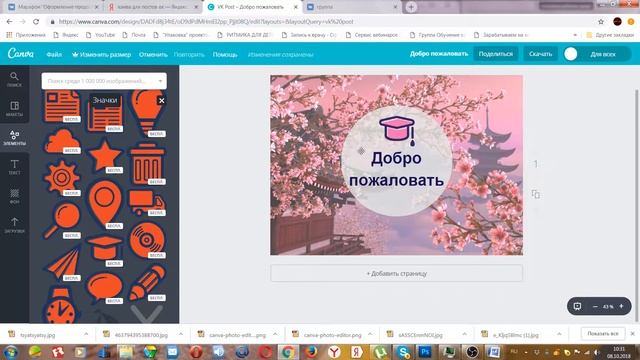
Task: Open the YouTube bookmark
Action: coord(100,35)
